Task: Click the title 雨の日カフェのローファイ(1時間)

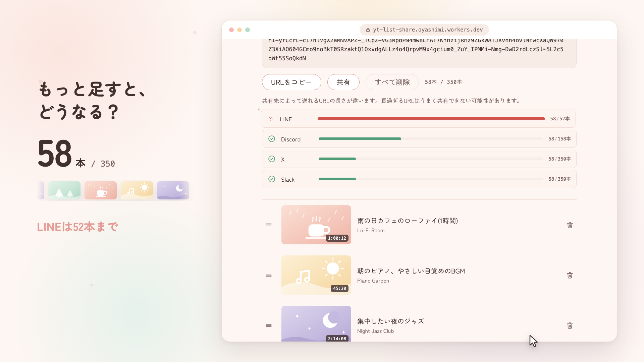Action: [x=408, y=221]
